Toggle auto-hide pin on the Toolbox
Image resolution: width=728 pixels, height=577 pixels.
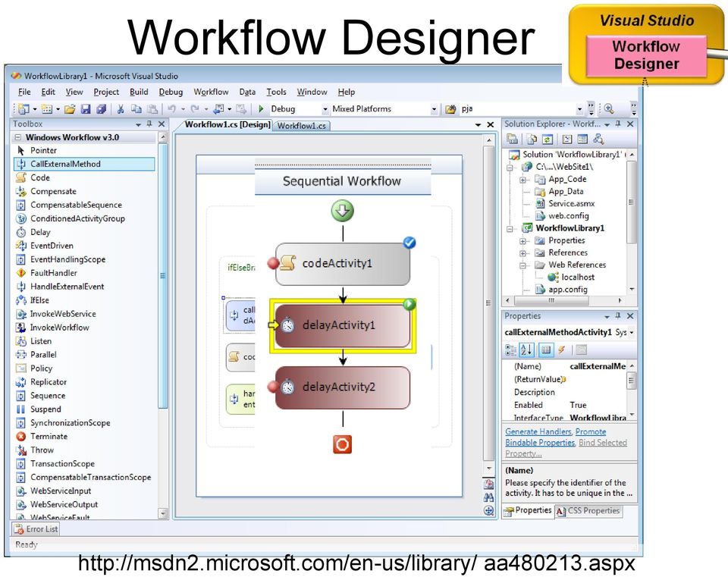[x=149, y=124]
